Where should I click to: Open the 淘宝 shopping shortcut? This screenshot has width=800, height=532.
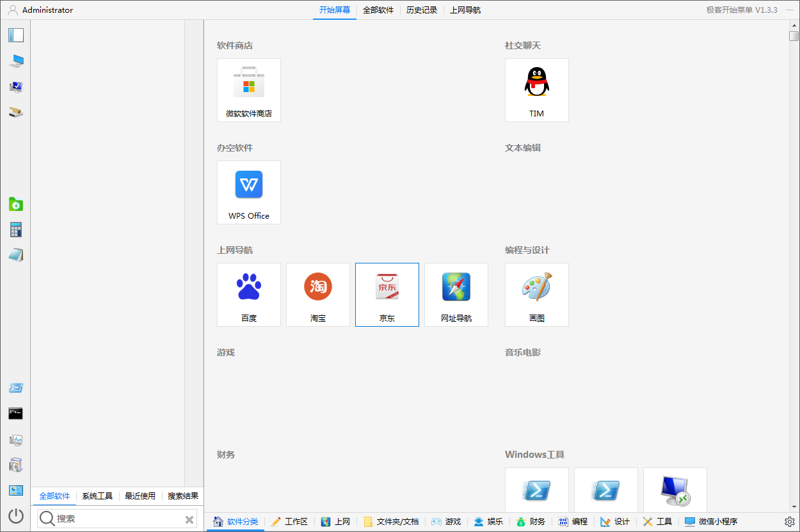click(317, 294)
